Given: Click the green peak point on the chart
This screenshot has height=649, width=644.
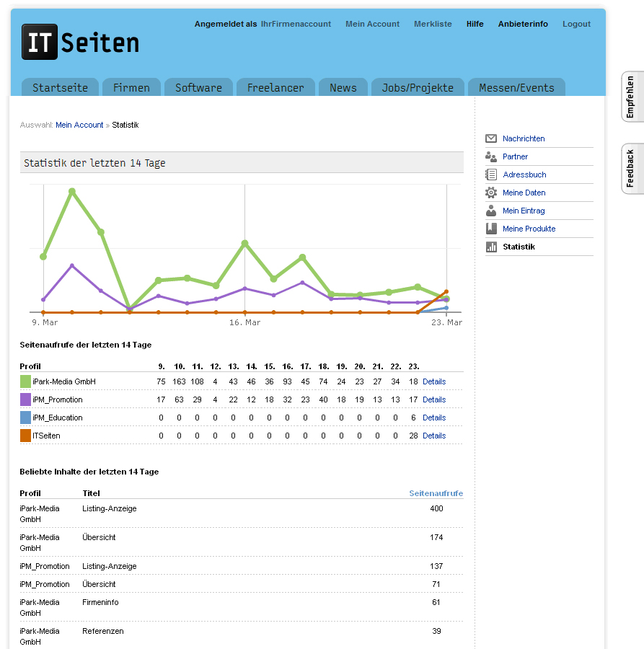Looking at the screenshot, I should tap(72, 191).
